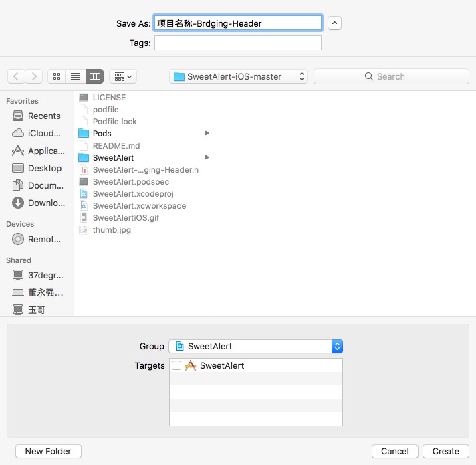Switch to column view mode
476x465 pixels.
(95, 76)
